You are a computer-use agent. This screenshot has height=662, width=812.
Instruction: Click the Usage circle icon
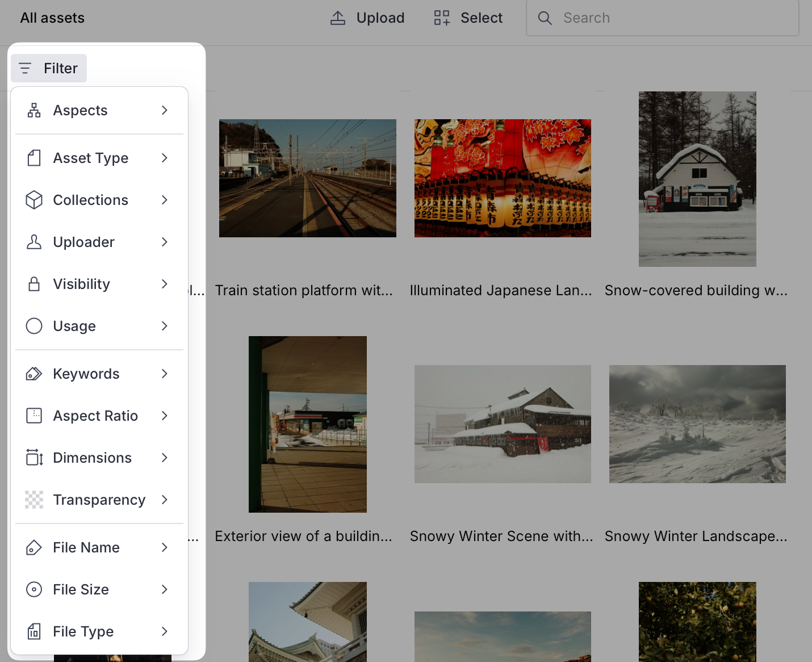[34, 326]
